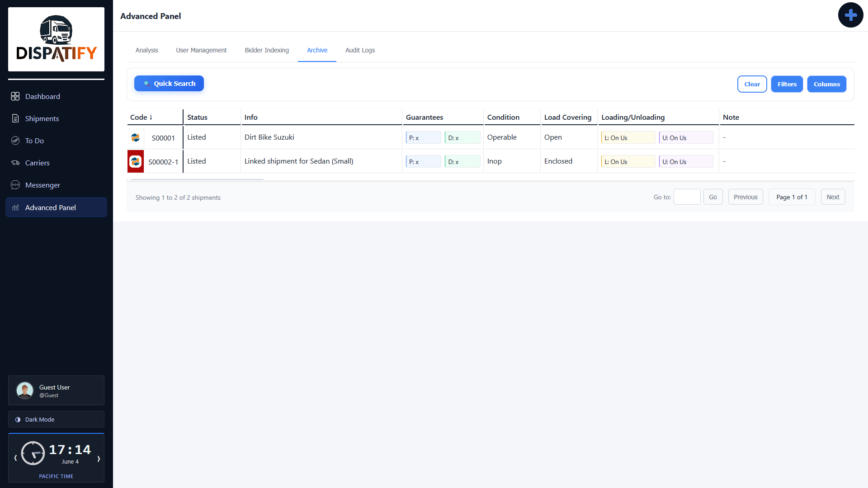Click the clock's right arrow
The width and height of the screenshot is (868, 488).
tap(99, 458)
